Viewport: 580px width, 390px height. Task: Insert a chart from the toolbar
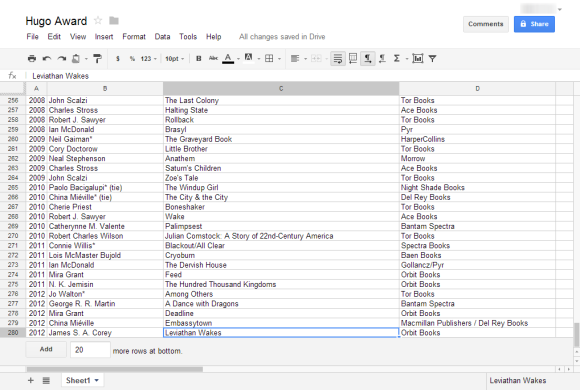point(418,58)
